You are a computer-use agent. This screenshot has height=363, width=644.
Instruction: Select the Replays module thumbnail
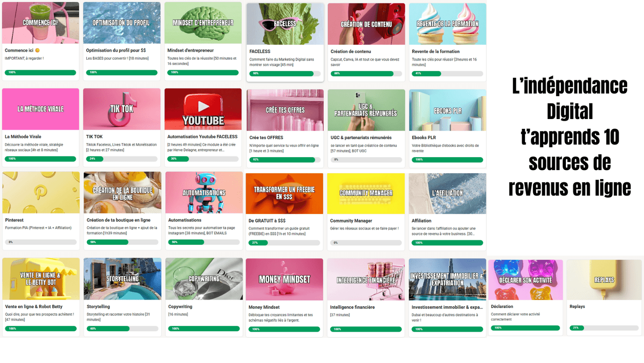[x=604, y=280]
